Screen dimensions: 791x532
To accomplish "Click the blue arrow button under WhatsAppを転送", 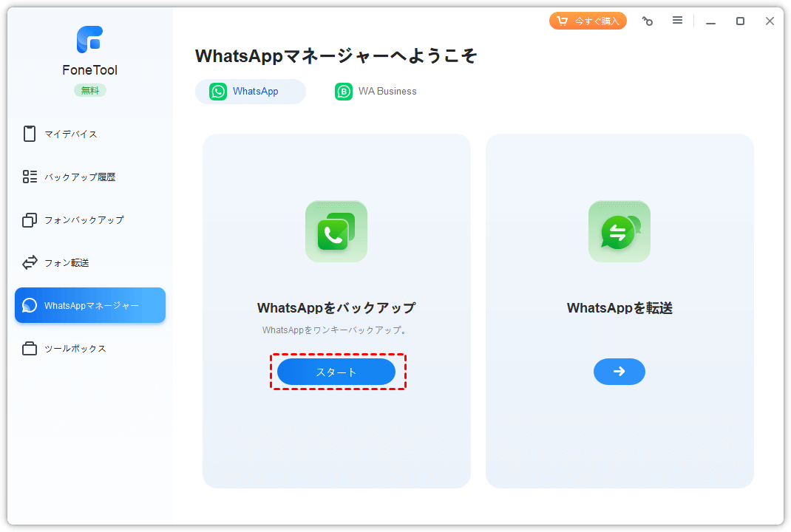I will (619, 372).
